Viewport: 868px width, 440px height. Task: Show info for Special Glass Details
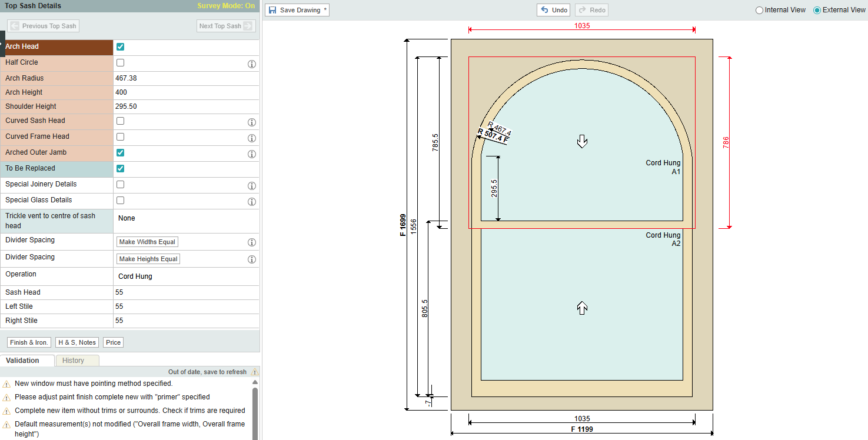251,202
